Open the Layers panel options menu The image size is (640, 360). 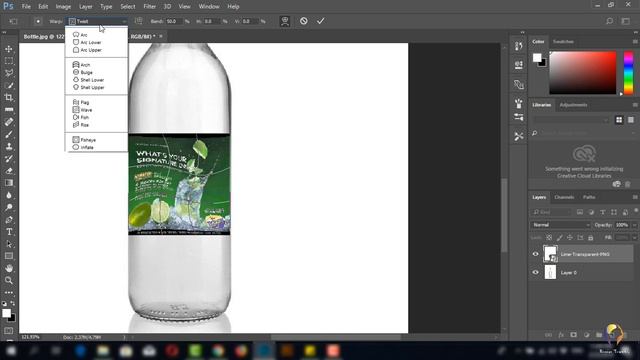point(635,197)
